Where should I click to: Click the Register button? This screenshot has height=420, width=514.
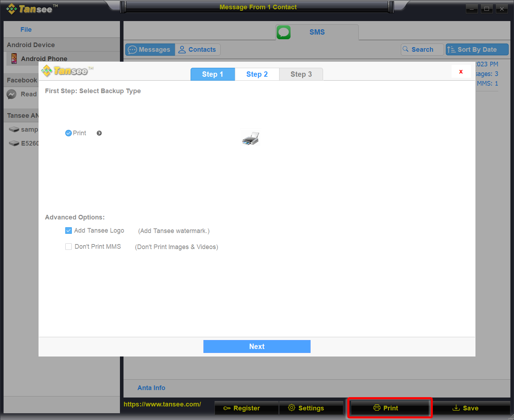[x=247, y=408]
